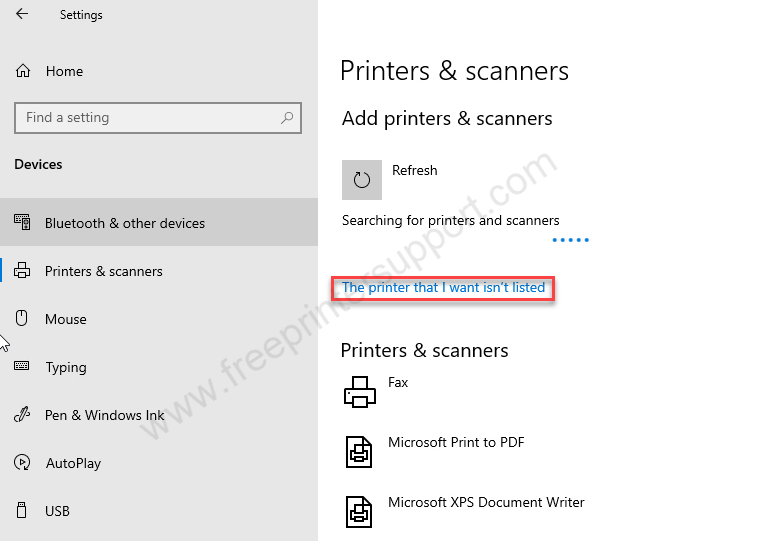Open "The printer that I want isn't listed" link
Screen dimensions: 761x541
(443, 287)
